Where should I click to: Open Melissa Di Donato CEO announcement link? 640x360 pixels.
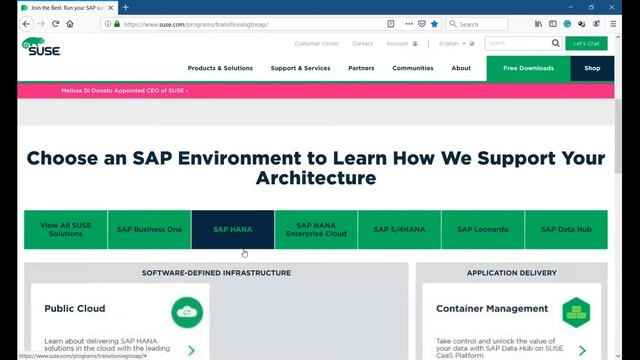(124, 91)
